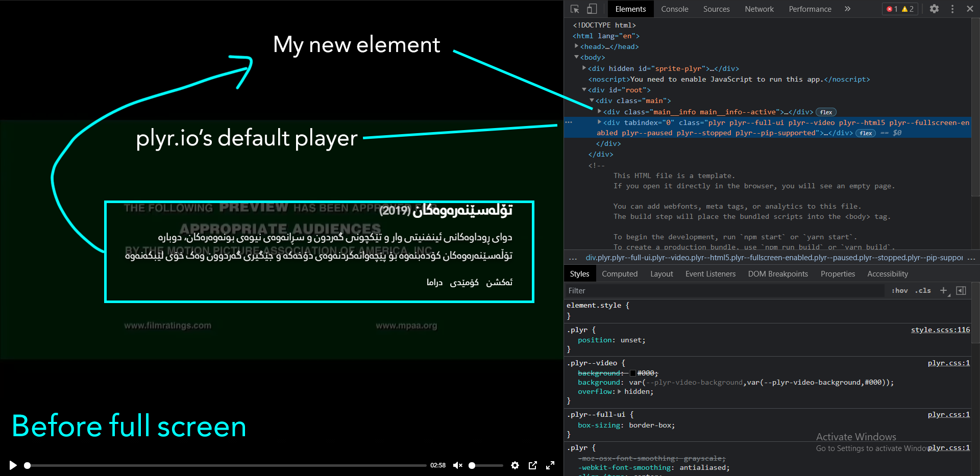Open the Accessibility sub-tab
This screenshot has height=476, width=980.
(x=888, y=274)
